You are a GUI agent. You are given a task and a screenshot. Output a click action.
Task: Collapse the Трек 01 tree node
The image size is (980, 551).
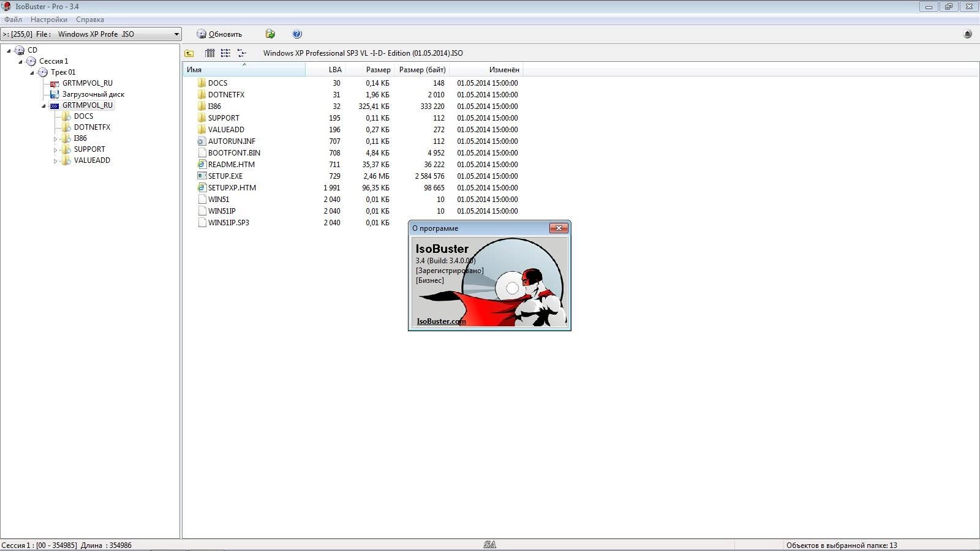click(32, 72)
